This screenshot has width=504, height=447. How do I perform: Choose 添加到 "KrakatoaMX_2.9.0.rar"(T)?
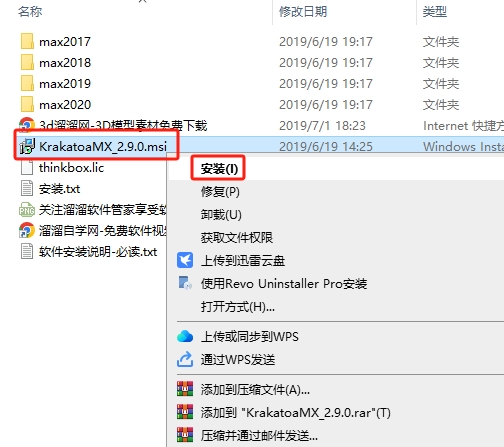pyautogui.click(x=295, y=413)
